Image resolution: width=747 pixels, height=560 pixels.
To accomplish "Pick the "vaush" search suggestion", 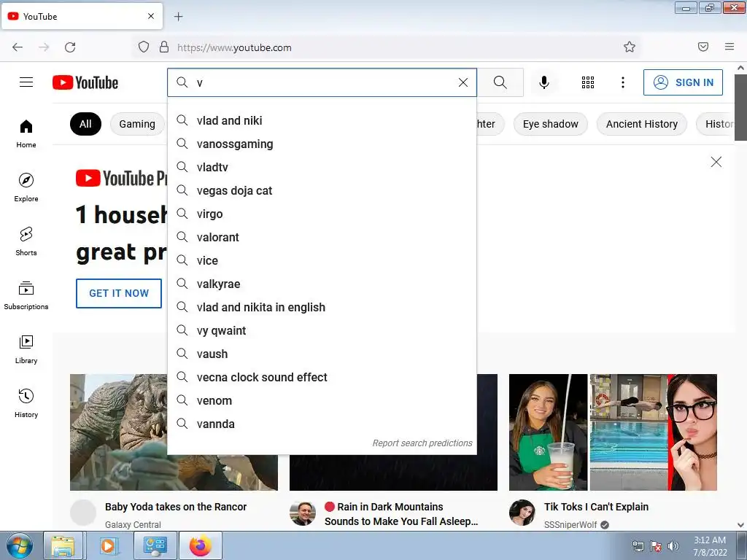I will pos(322,354).
